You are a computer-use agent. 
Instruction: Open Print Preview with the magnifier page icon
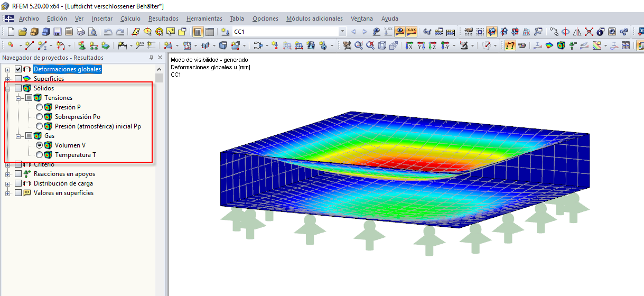[92, 32]
